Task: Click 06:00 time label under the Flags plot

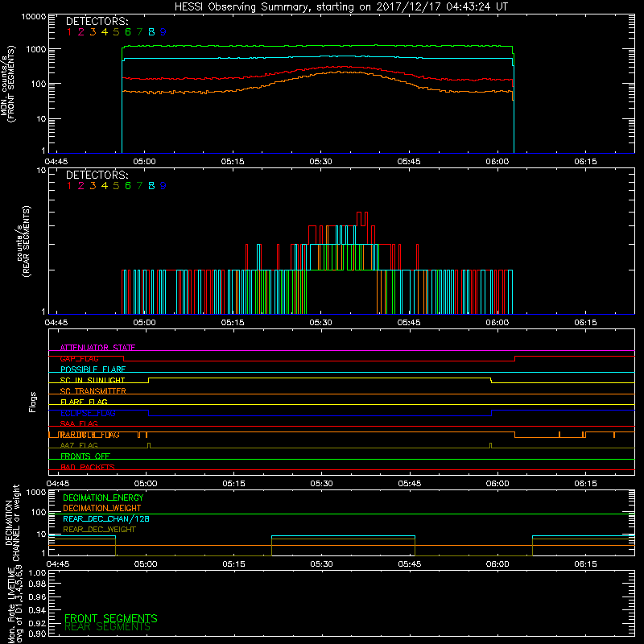Action: tap(497, 484)
